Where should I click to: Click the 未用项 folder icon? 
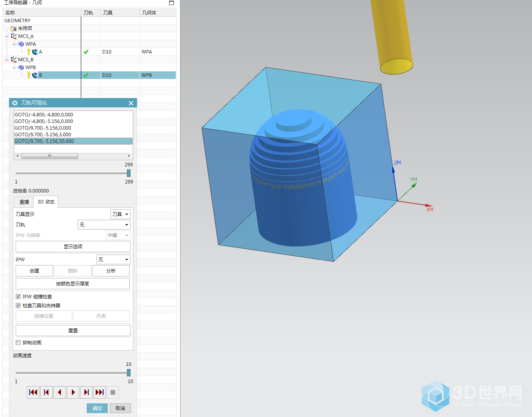coord(14,29)
